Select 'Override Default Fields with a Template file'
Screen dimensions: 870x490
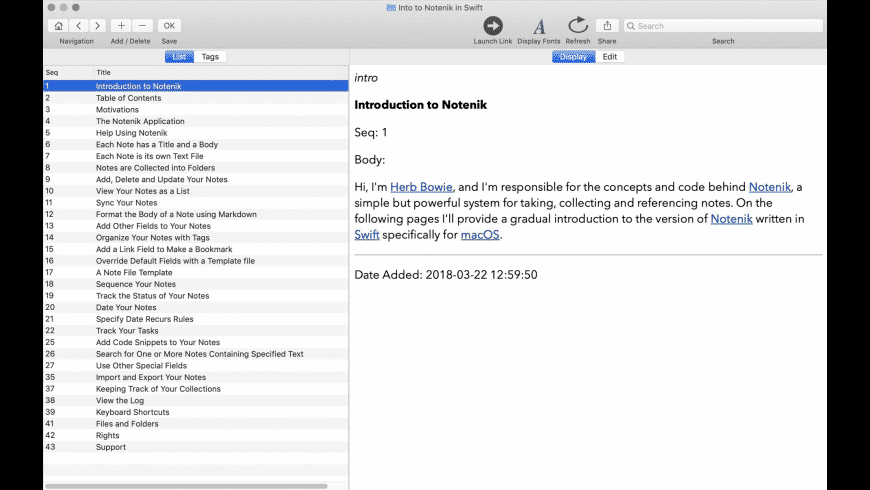tap(196, 261)
